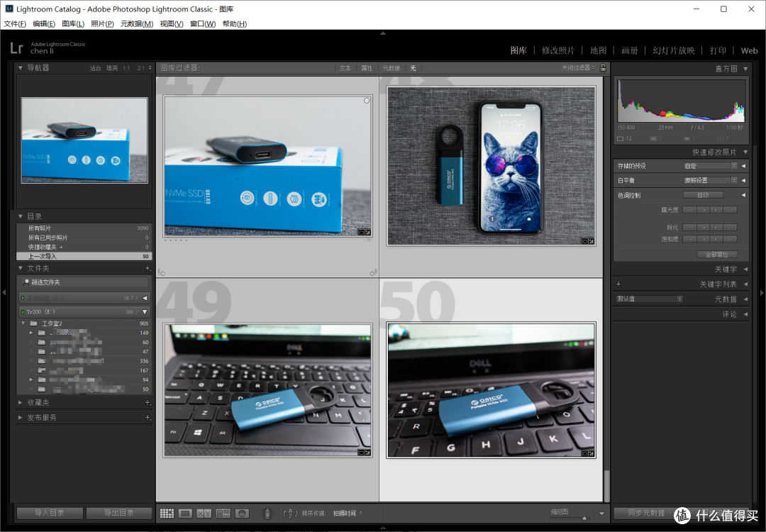The width and height of the screenshot is (766, 532).
Task: Click 导出目录 button
Action: click(x=118, y=513)
